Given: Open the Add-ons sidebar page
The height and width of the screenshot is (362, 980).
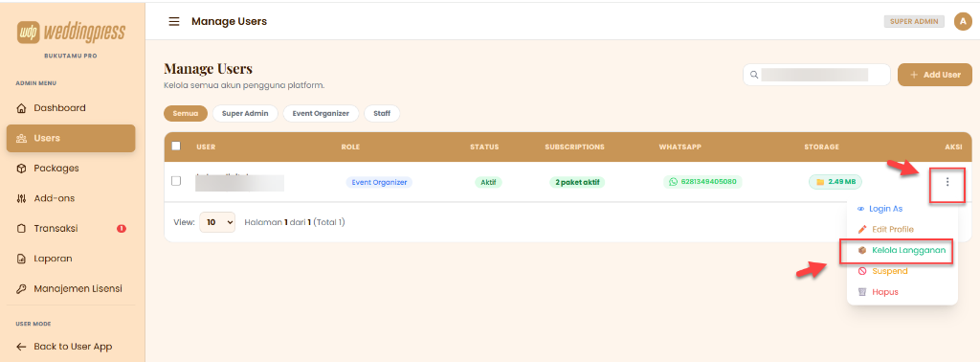Looking at the screenshot, I should pos(71,198).
